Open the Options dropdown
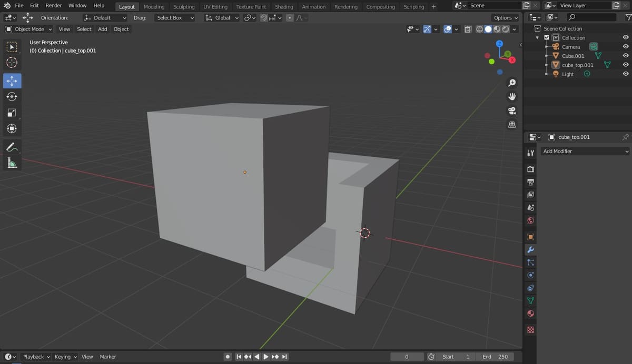632x364 pixels. (506, 17)
